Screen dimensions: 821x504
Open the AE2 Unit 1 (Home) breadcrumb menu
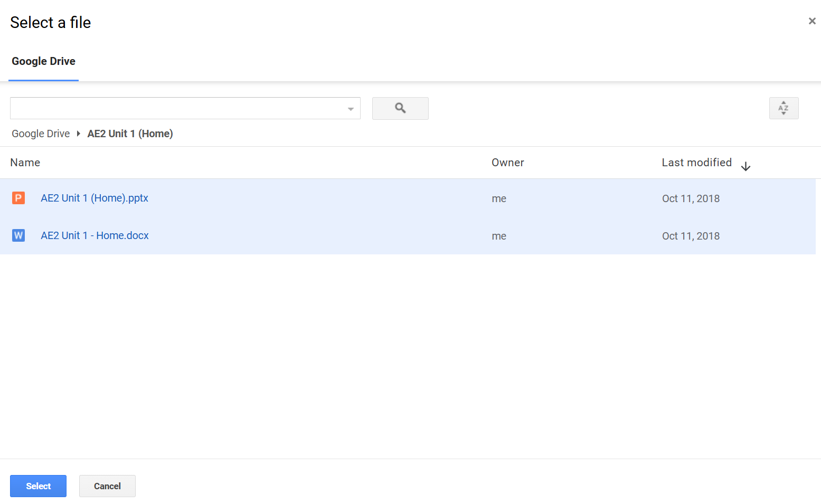(x=130, y=134)
